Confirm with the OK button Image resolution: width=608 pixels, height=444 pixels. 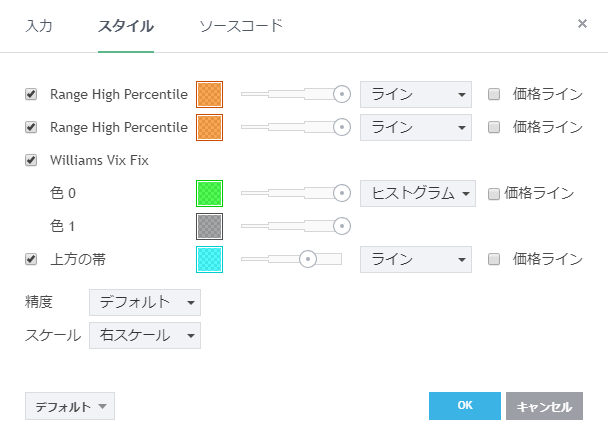point(464,406)
